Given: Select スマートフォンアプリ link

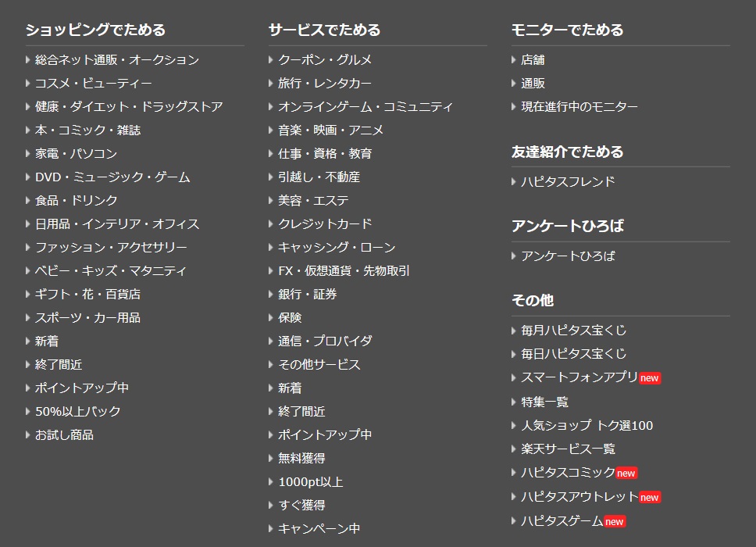Looking at the screenshot, I should click(579, 377).
